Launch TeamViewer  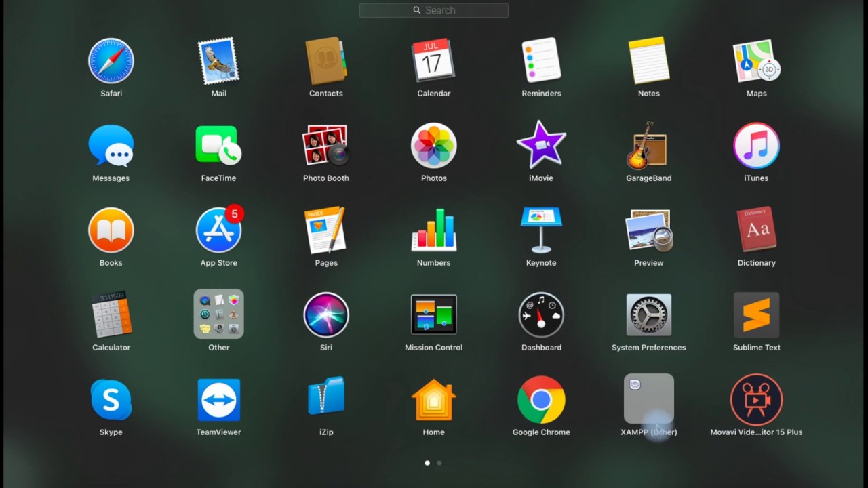pyautogui.click(x=218, y=400)
